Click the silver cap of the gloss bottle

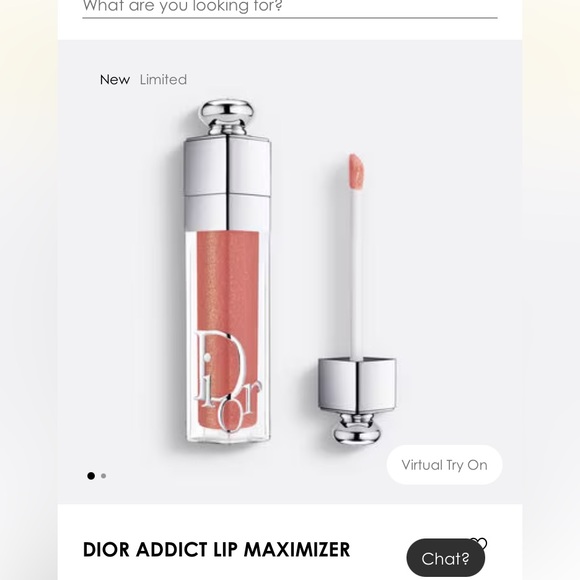227,182
